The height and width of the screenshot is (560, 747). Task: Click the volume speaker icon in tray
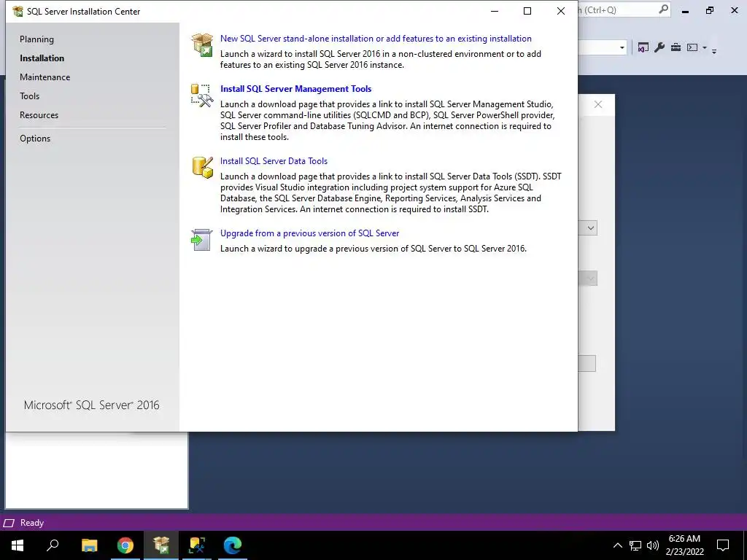(x=653, y=545)
